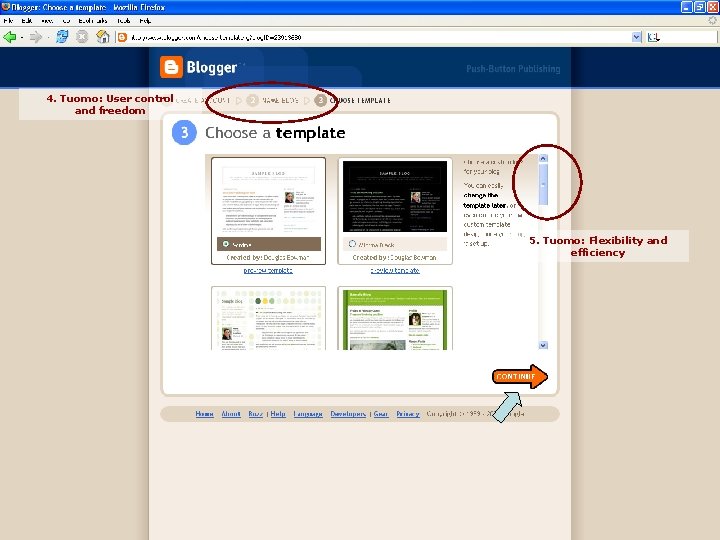720x540 pixels.
Task: Open the Forward button history dropdown arrow
Action: pyautogui.click(x=48, y=38)
